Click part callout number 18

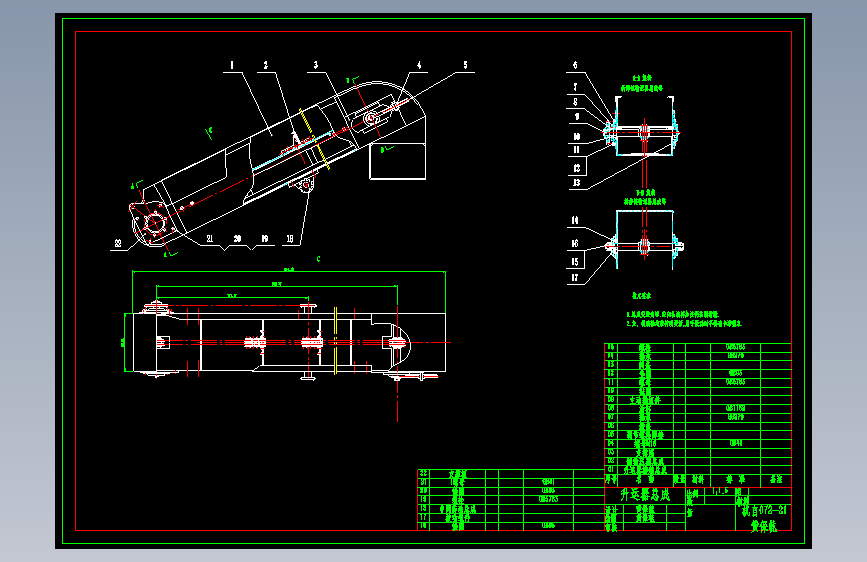tap(290, 239)
